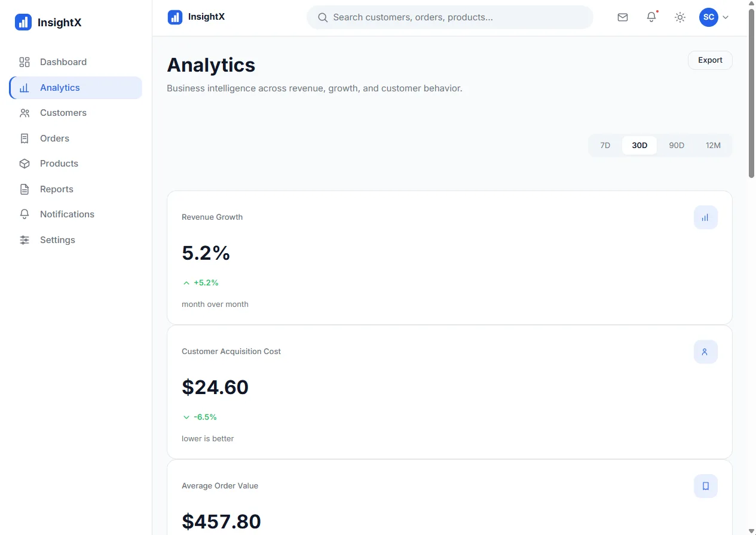This screenshot has height=535, width=756.
Task: Select the 90D time range
Action: [677, 146]
